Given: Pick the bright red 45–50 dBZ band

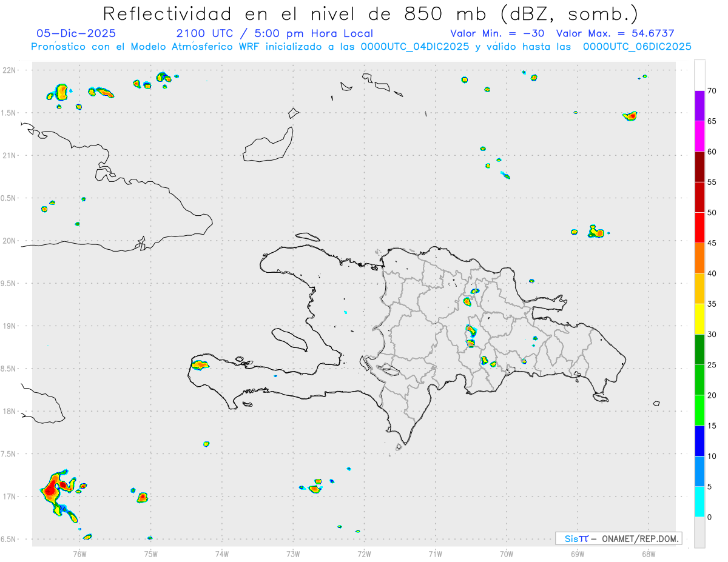Looking at the screenshot, I should (699, 228).
